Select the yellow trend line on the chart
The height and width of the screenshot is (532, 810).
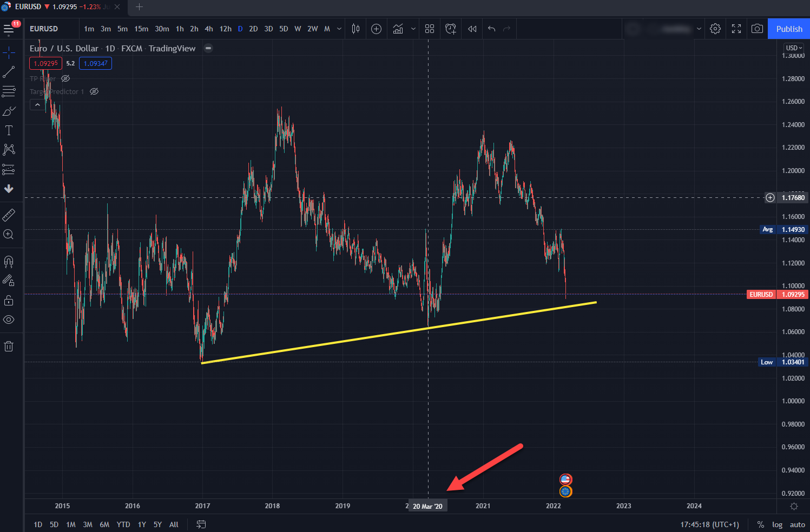pyautogui.click(x=399, y=332)
